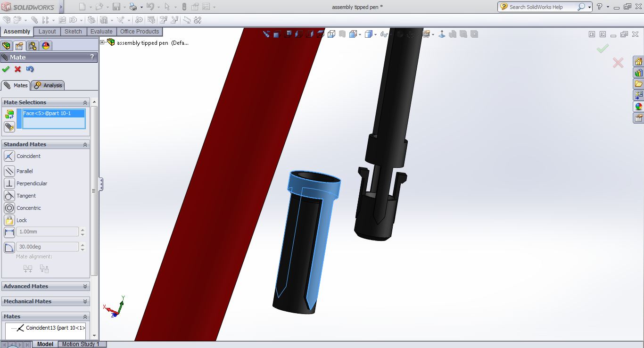644x348 pixels.
Task: Select the Parallel mate option
Action: click(x=9, y=171)
